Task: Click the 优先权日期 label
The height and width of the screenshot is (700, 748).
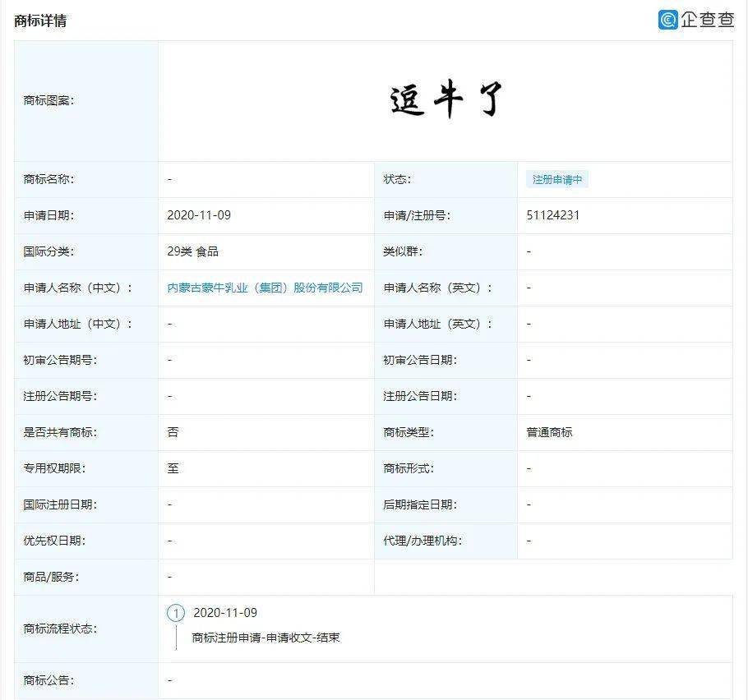Action: [x=54, y=541]
